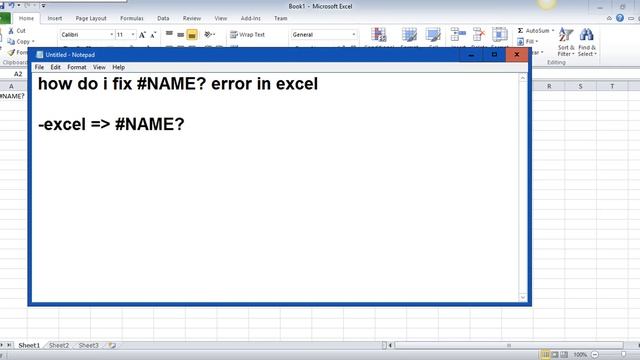Click the zoom out minus button
640x360 pixels.
click(x=595, y=355)
